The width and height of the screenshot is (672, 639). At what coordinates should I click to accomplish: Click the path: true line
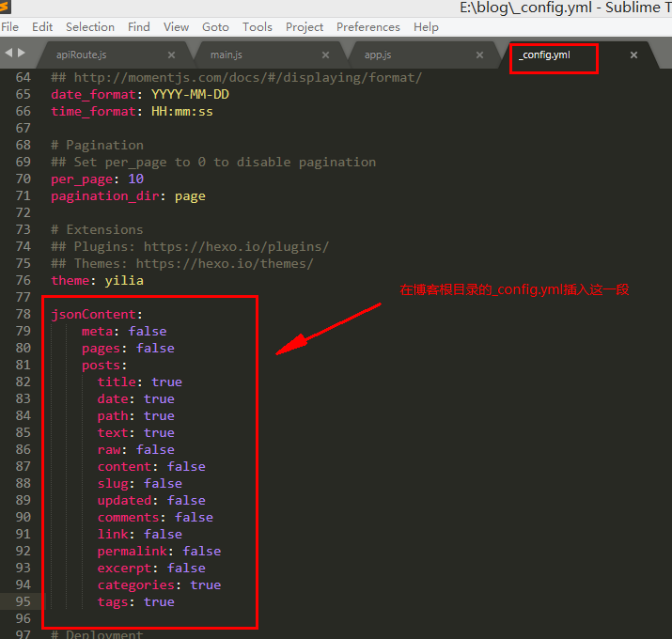point(136,415)
